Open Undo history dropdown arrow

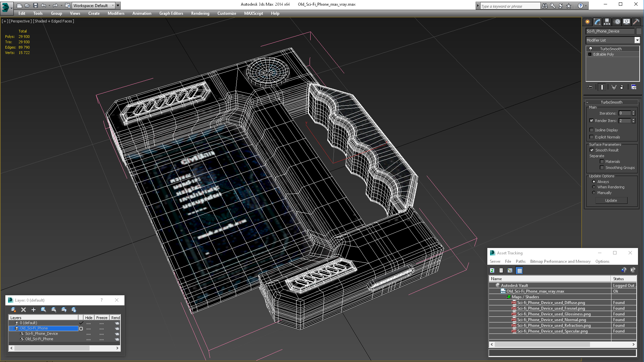click(49, 5)
